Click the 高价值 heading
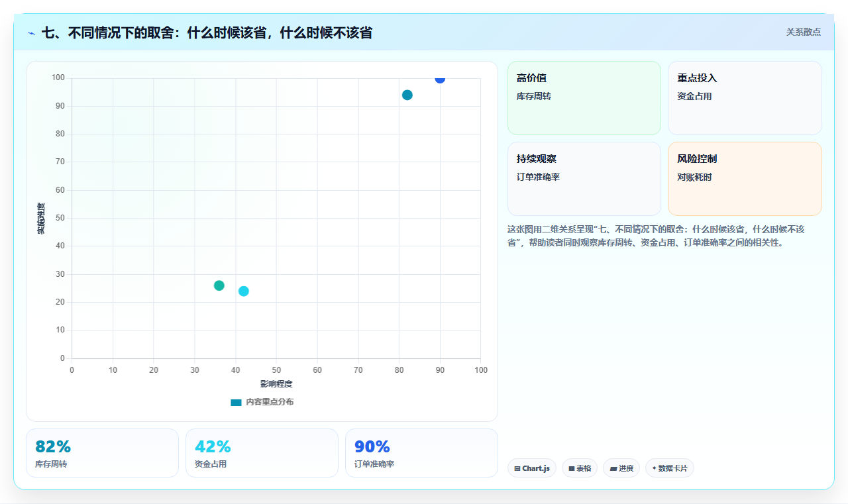848x504 pixels. pos(531,78)
